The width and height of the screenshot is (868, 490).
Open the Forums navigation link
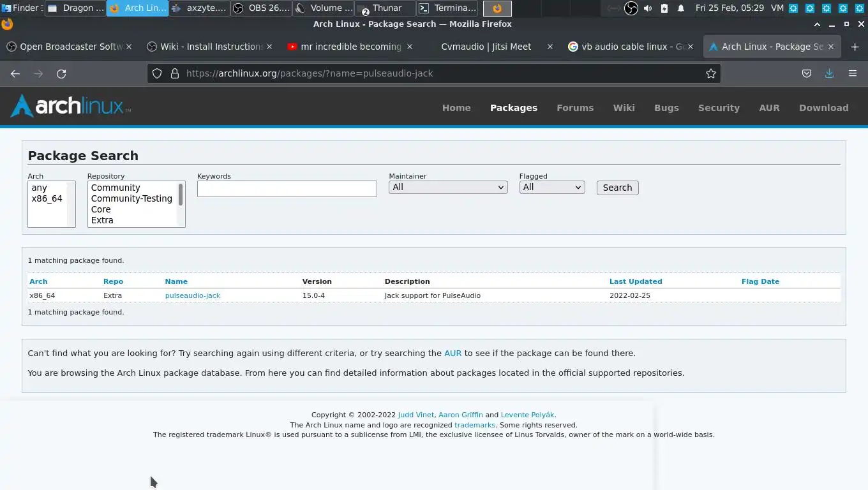coord(575,108)
